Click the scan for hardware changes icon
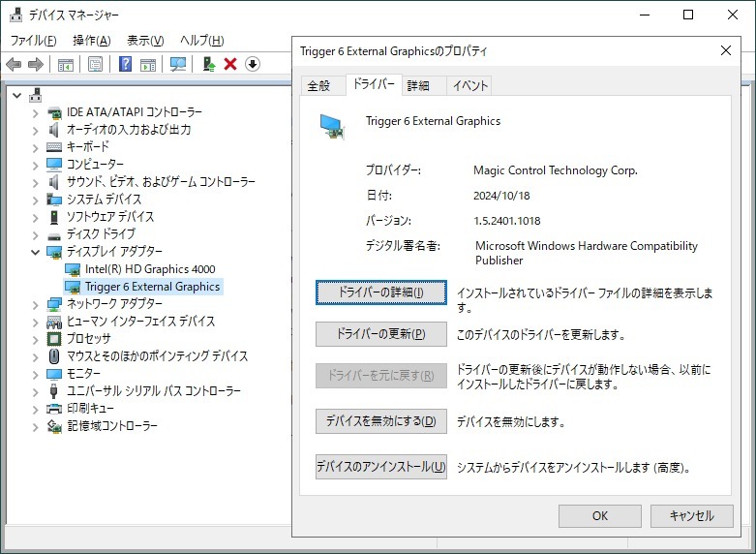756x554 pixels. (x=178, y=64)
